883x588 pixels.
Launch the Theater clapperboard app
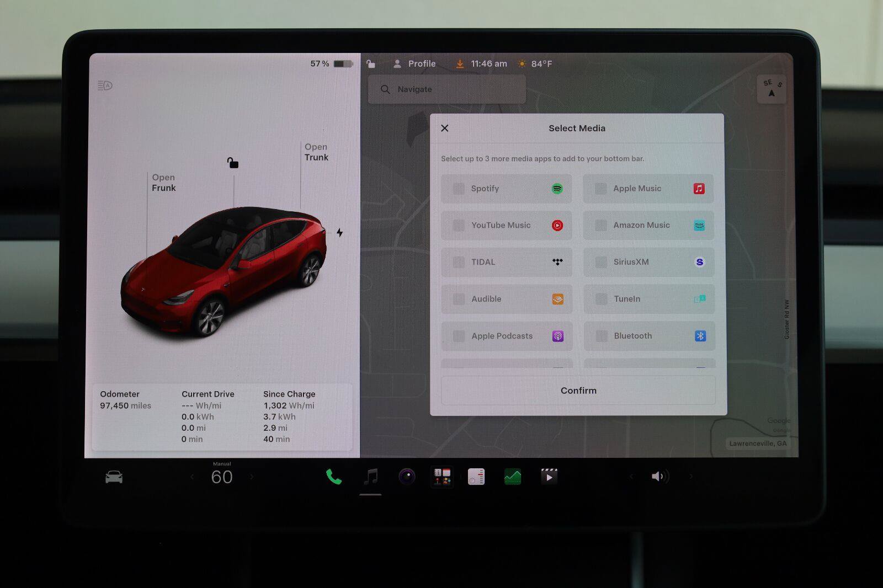coord(549,477)
